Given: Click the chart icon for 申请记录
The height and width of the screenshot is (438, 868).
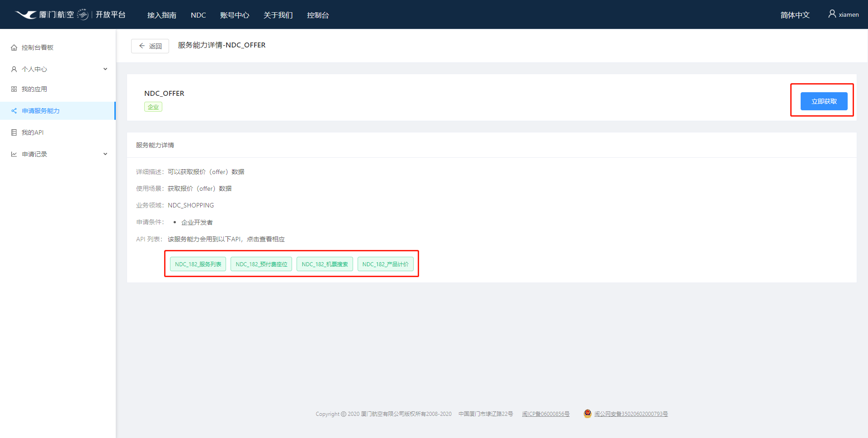Looking at the screenshot, I should (x=14, y=154).
